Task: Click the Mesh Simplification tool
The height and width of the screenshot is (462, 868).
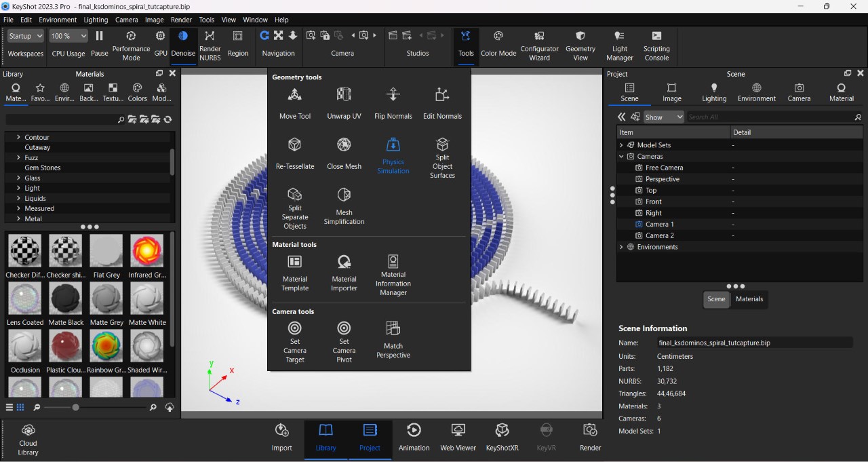Action: click(344, 206)
